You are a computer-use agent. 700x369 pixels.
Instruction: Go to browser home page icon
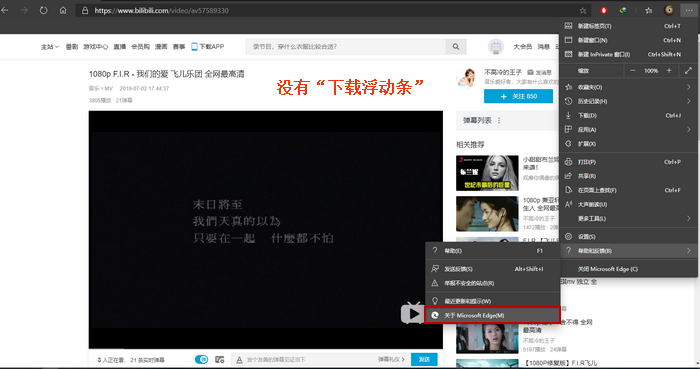[x=63, y=10]
